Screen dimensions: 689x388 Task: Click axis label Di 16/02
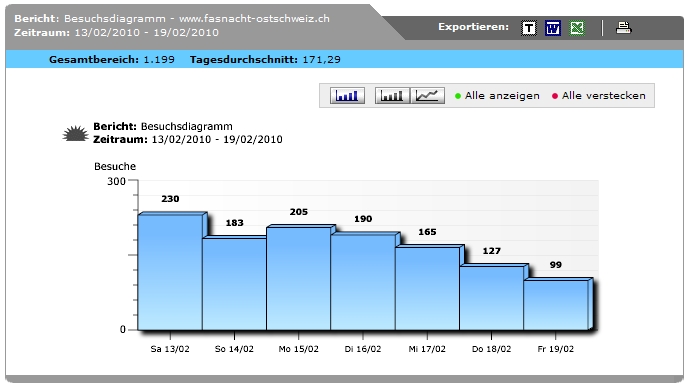(363, 349)
